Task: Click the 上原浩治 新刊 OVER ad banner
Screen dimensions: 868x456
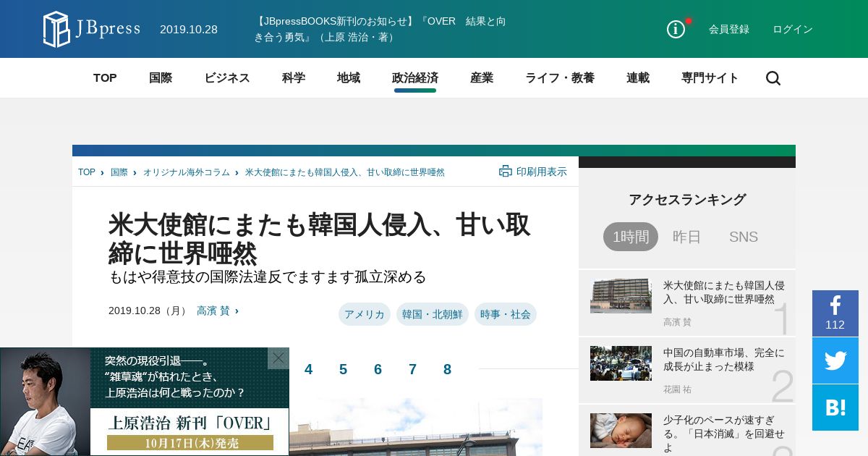Action: [145, 402]
